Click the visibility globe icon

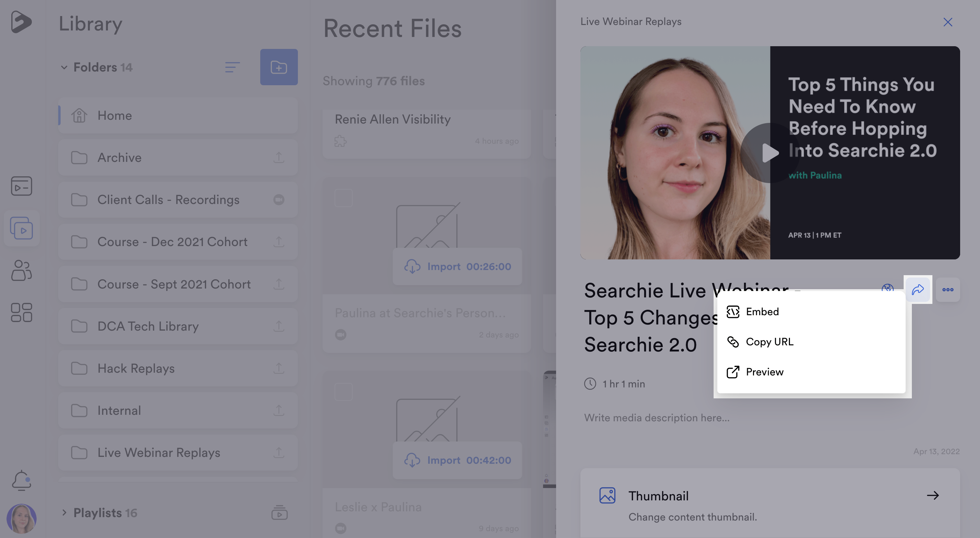[888, 287]
